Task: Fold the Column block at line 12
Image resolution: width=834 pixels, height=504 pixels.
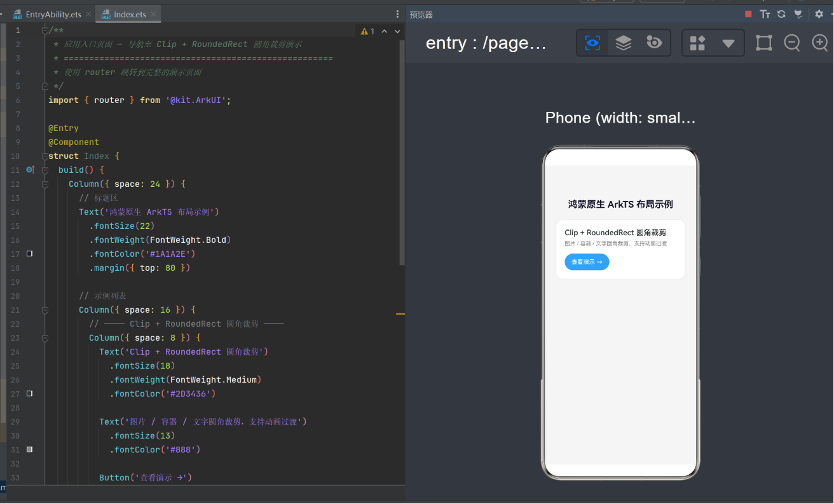Action: tap(45, 184)
